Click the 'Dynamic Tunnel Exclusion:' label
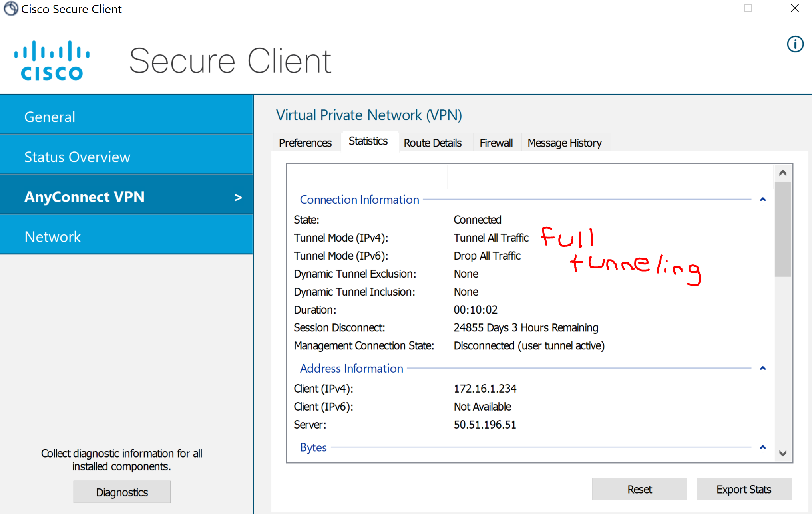812x514 pixels. tap(355, 274)
